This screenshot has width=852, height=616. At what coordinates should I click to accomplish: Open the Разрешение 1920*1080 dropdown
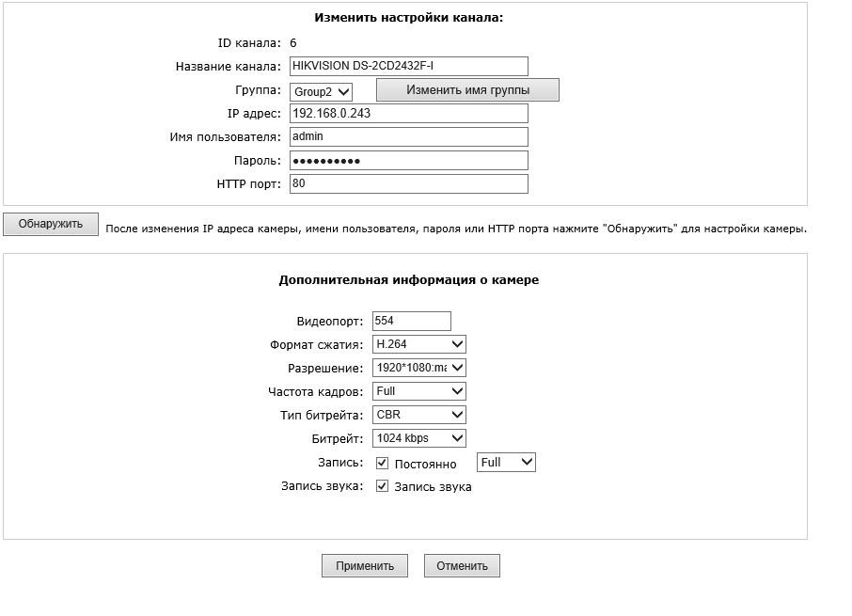[418, 368]
